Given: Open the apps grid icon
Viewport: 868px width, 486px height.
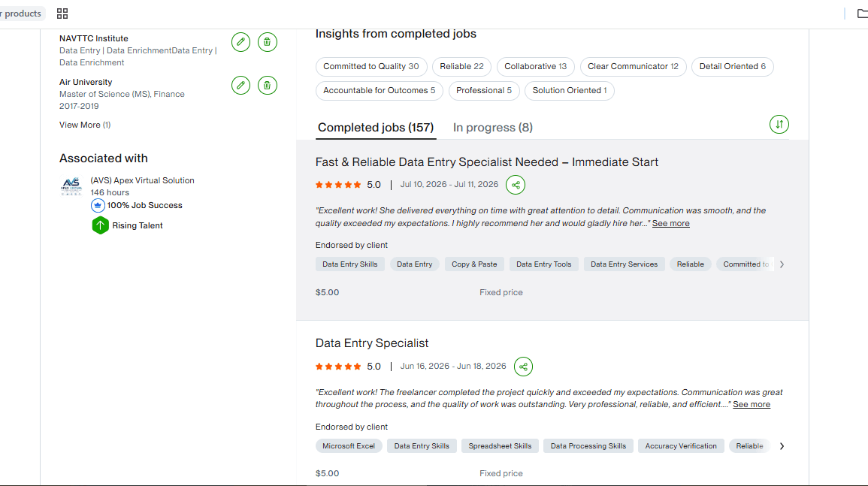Looking at the screenshot, I should (62, 14).
